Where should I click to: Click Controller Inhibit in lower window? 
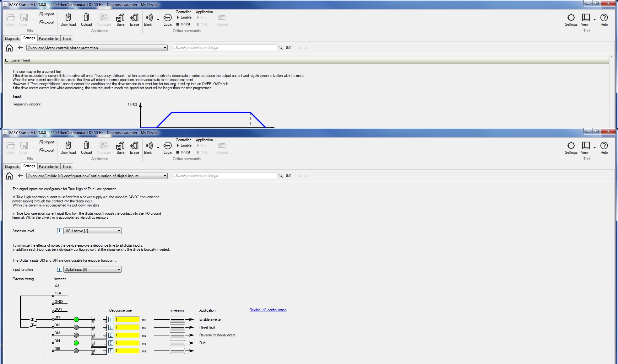tap(183, 152)
